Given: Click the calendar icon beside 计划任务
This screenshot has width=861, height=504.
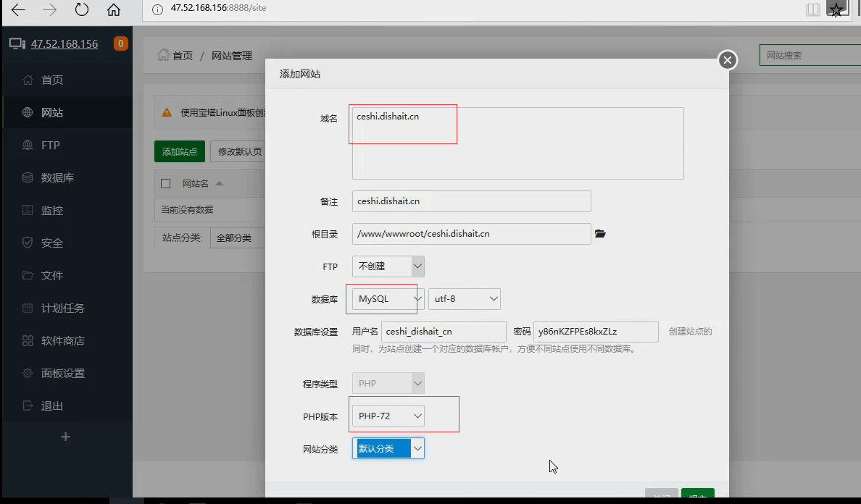Looking at the screenshot, I should pos(28,308).
